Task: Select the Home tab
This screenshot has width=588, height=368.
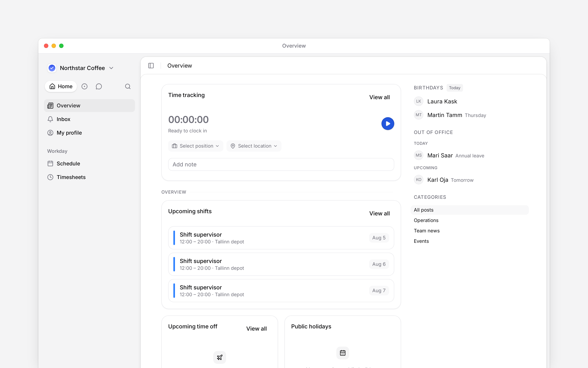Action: pyautogui.click(x=61, y=86)
